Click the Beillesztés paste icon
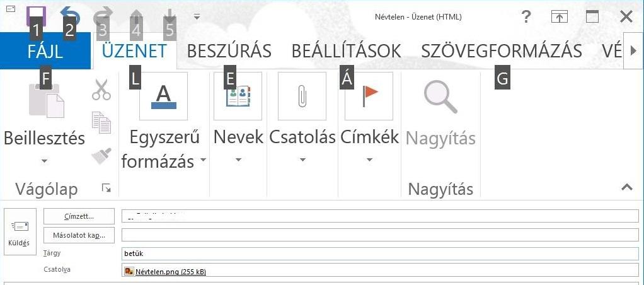Screen dimensions: 644x285 [47, 100]
